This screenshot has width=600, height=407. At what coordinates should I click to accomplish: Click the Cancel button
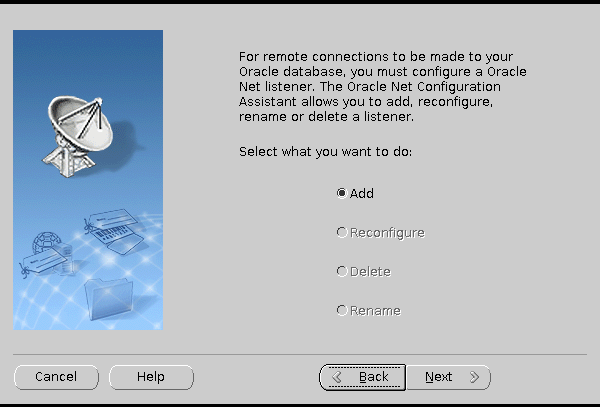click(56, 377)
